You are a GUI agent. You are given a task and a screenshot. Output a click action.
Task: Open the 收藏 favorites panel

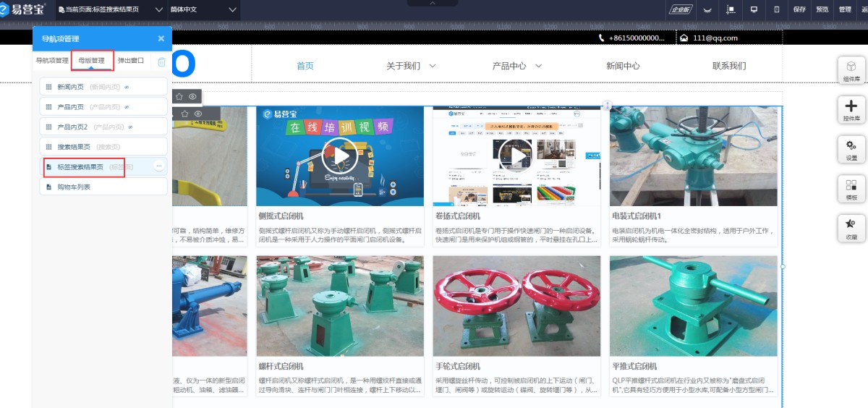point(851,229)
